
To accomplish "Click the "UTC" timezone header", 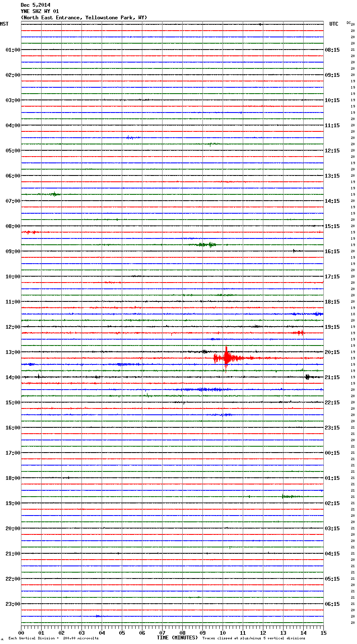I will point(334,24).
